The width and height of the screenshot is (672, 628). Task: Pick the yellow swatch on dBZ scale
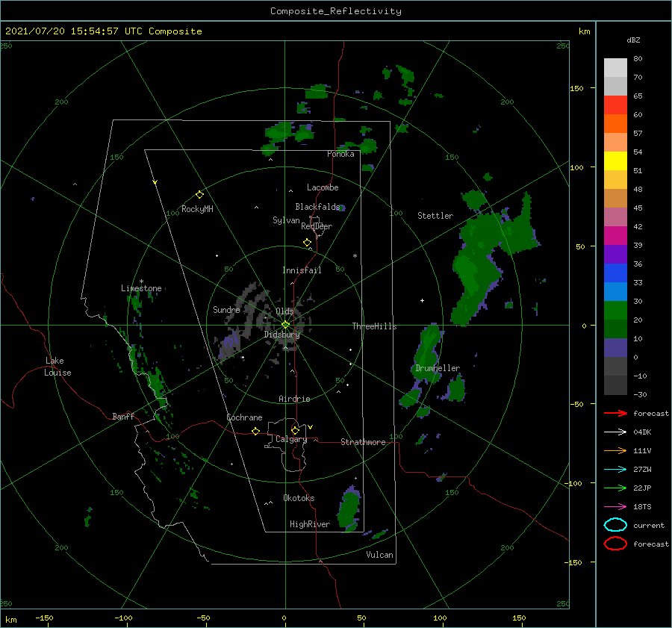click(615, 161)
